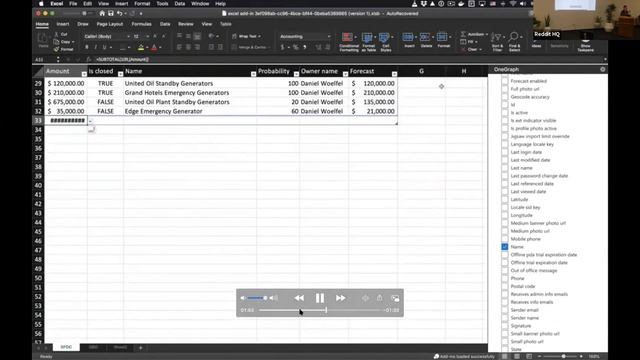
Task: Open the Name column filter dropdown
Action: click(x=253, y=74)
